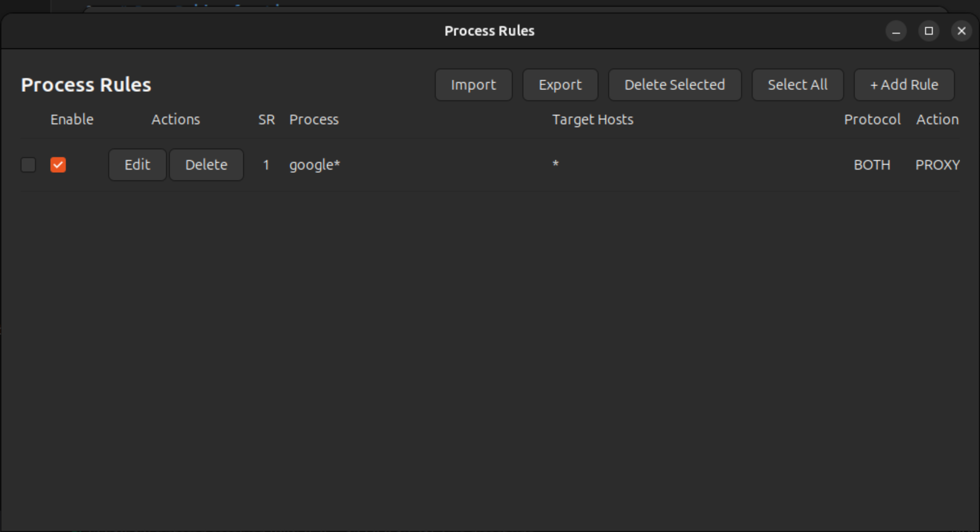Click the SR column header
Viewport: 980px width, 532px height.
click(x=265, y=120)
